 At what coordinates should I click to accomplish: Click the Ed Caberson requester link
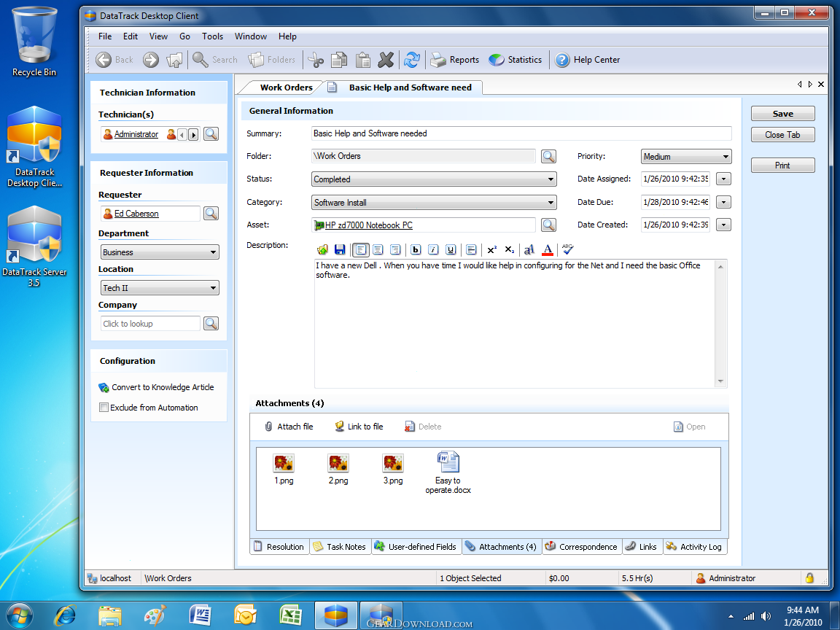136,213
